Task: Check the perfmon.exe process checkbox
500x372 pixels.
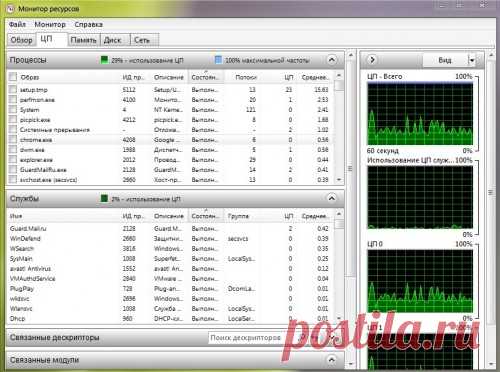Action: tap(13, 100)
